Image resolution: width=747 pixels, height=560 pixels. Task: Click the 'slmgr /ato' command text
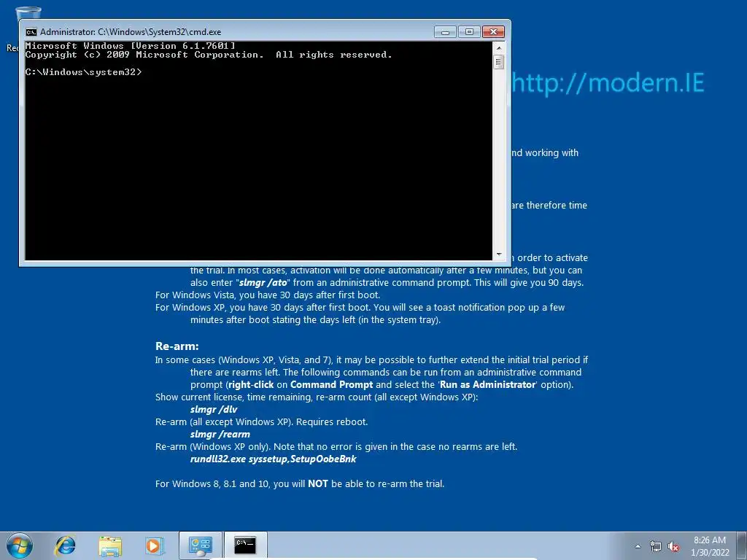point(263,283)
